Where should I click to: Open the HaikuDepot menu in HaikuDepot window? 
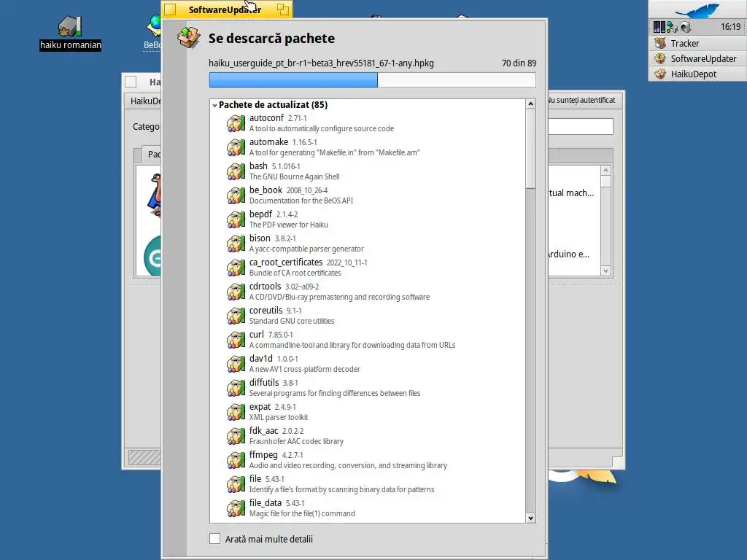tap(146, 101)
